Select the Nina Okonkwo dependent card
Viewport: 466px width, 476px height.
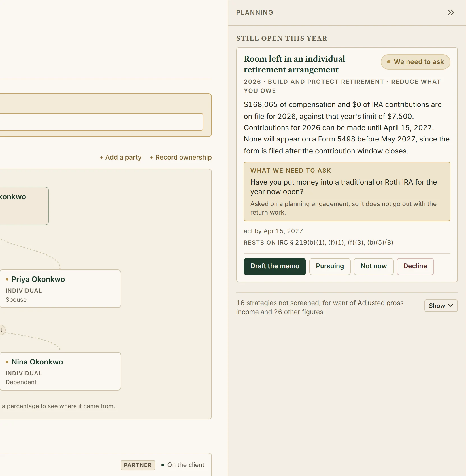pyautogui.click(x=60, y=371)
